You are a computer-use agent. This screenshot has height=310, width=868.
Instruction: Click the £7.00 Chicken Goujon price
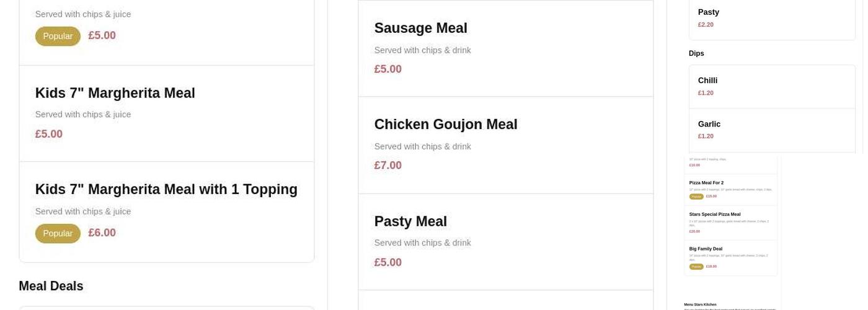tap(387, 166)
